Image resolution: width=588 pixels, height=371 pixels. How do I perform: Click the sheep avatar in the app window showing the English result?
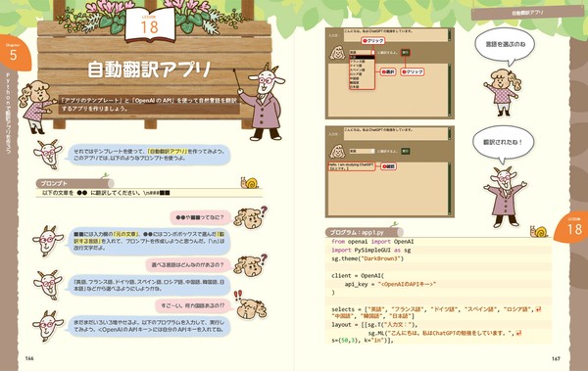(337, 152)
